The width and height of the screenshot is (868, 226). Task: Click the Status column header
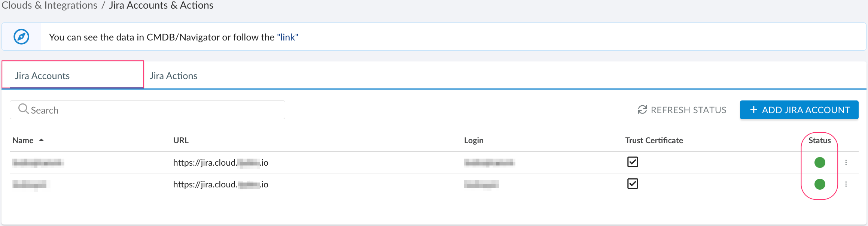coord(819,140)
